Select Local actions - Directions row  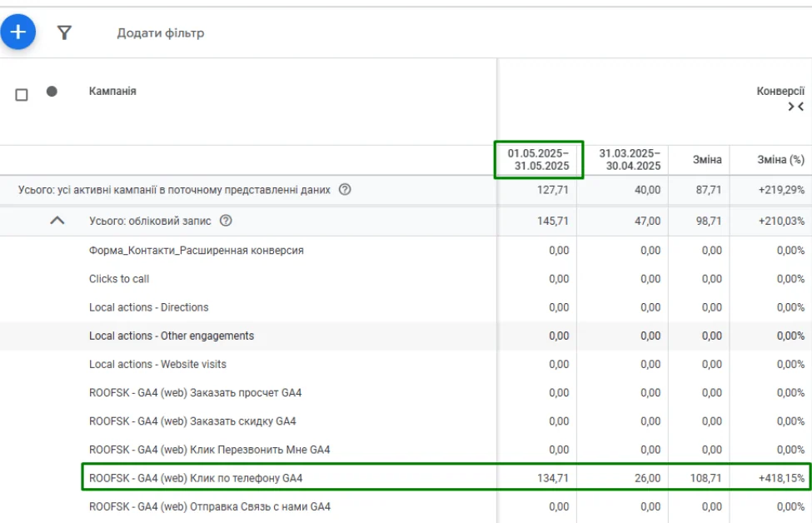pyautogui.click(x=406, y=307)
